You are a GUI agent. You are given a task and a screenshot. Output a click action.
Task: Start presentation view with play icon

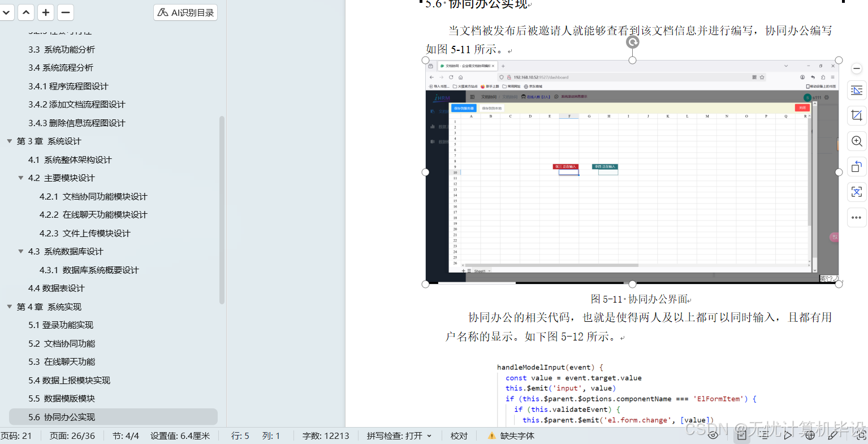tap(788, 436)
